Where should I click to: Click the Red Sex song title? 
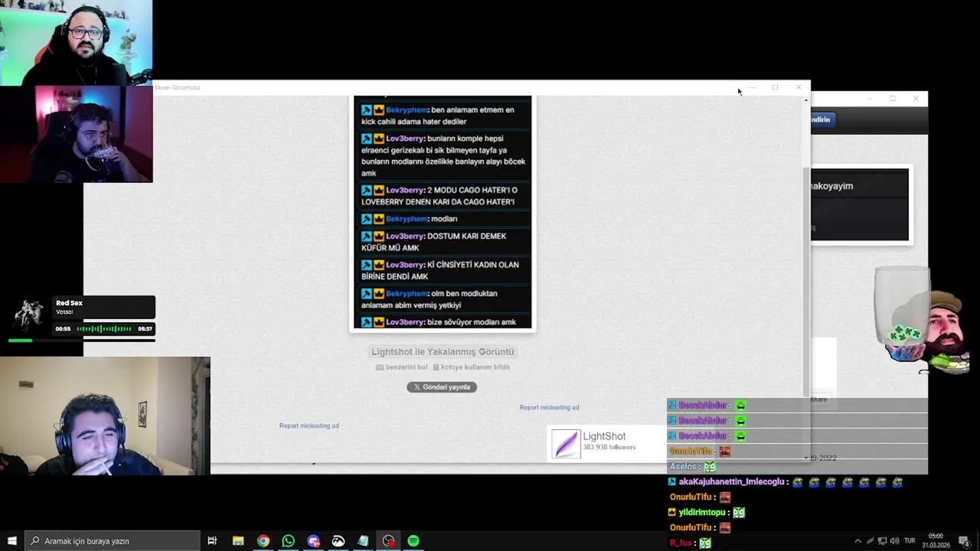point(69,303)
